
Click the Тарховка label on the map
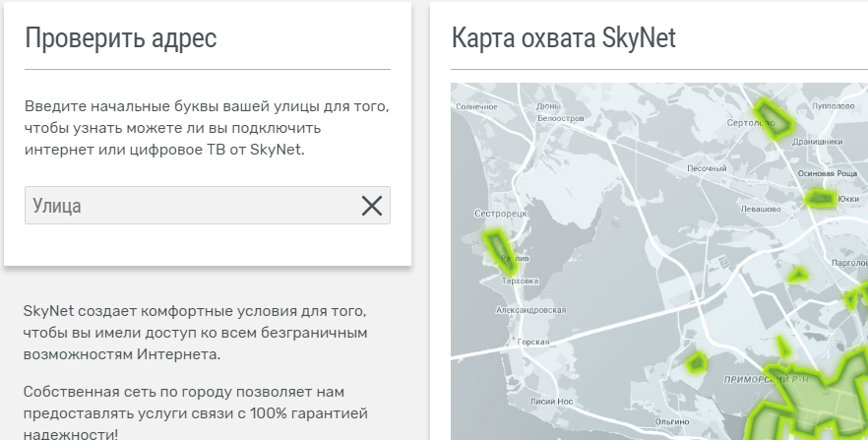519,281
